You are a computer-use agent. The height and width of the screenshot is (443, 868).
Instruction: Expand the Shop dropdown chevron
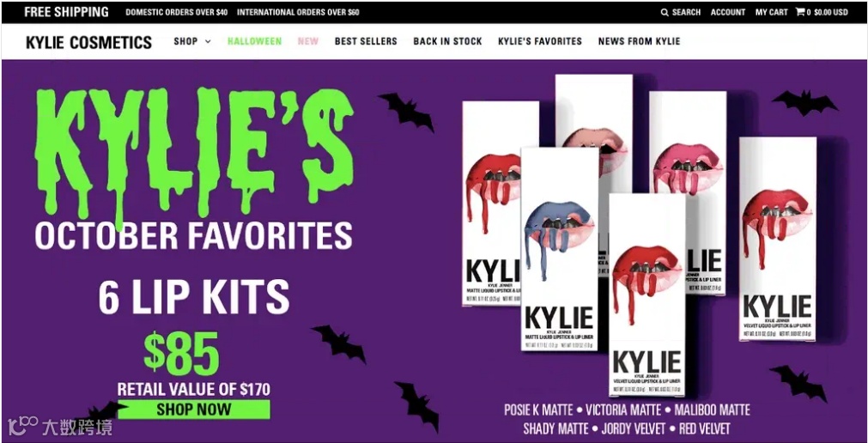point(208,41)
